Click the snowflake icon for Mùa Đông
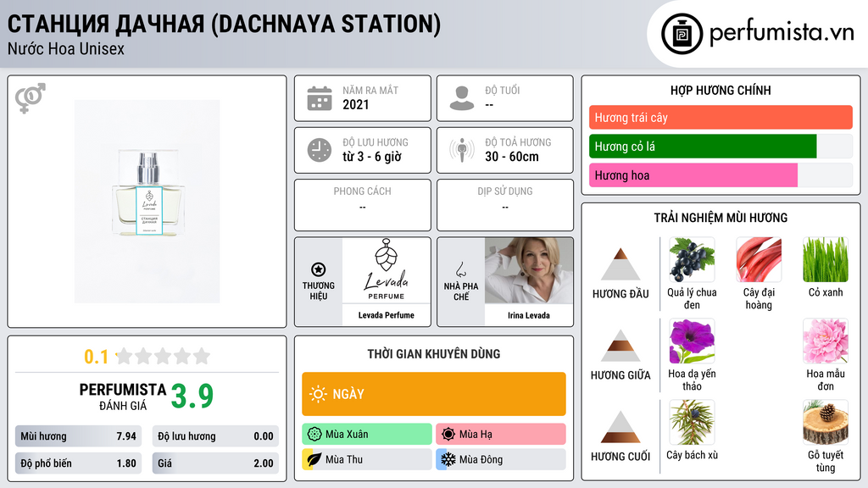The image size is (868, 488). click(448, 459)
